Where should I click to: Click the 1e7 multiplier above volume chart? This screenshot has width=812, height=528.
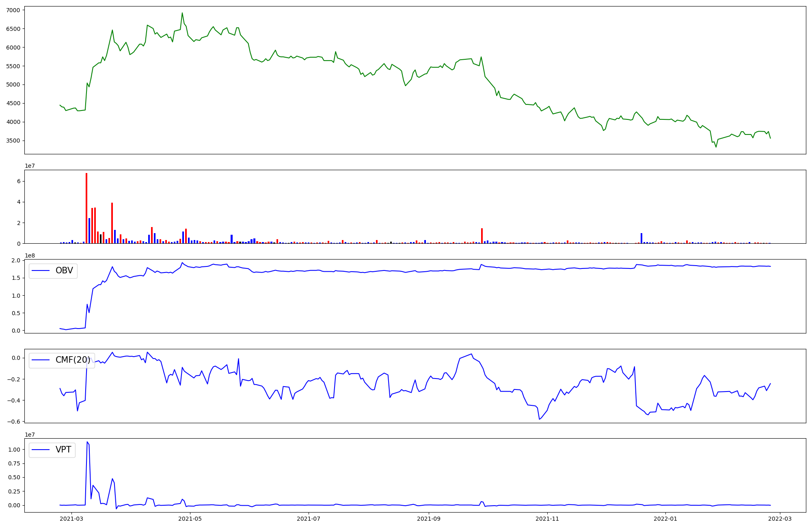point(30,166)
